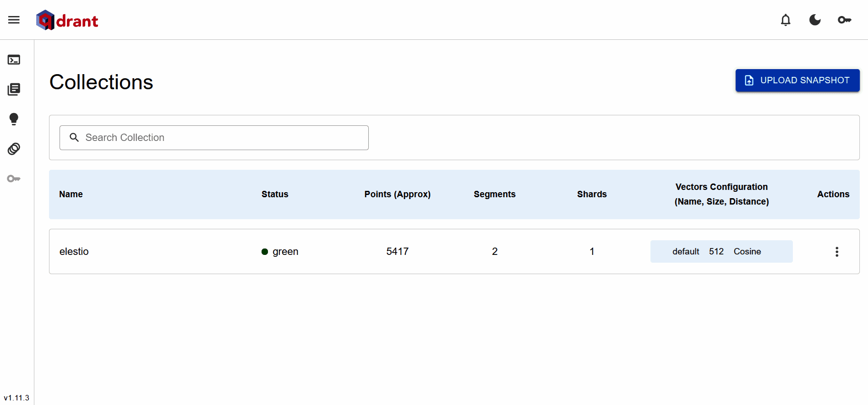Click the Upload Snapshot button
The height and width of the screenshot is (405, 868).
pos(797,81)
